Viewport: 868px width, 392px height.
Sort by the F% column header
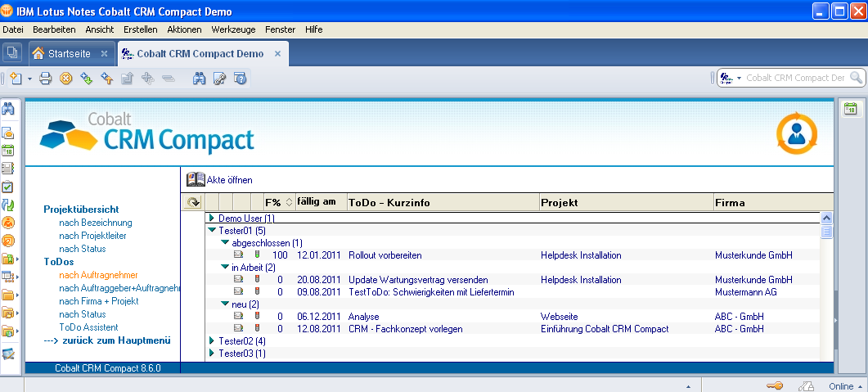tap(278, 203)
